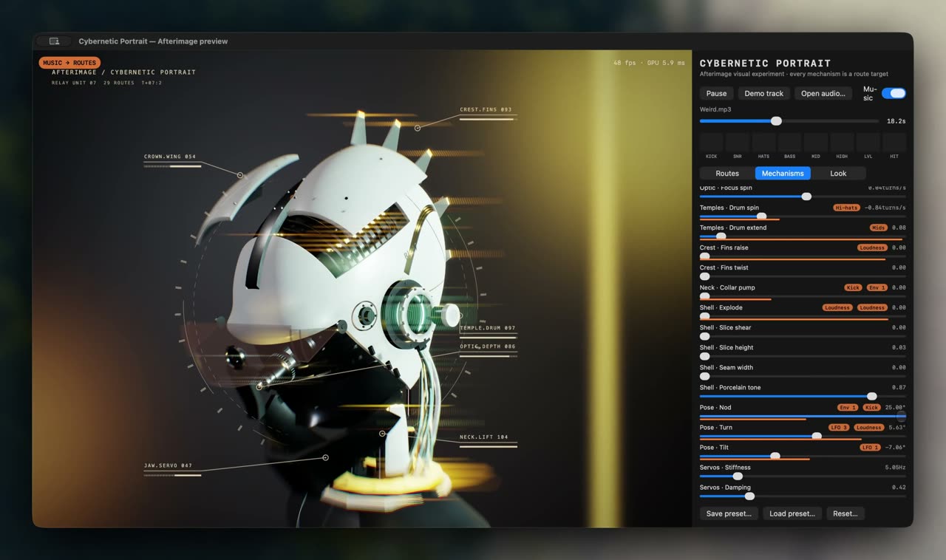Click the Crest · Fins twist slider
The width and height of the screenshot is (946, 560).
[803, 276]
